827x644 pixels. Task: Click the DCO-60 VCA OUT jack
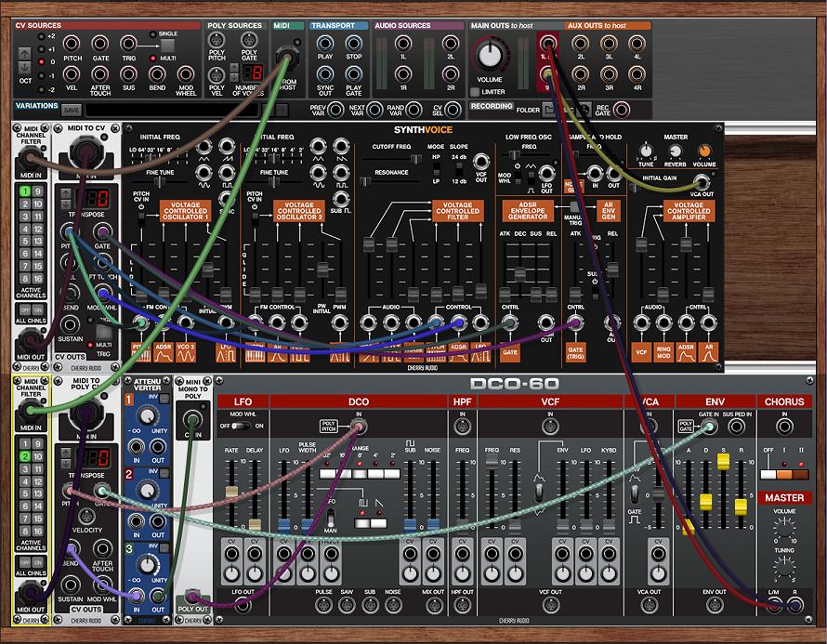point(649,606)
